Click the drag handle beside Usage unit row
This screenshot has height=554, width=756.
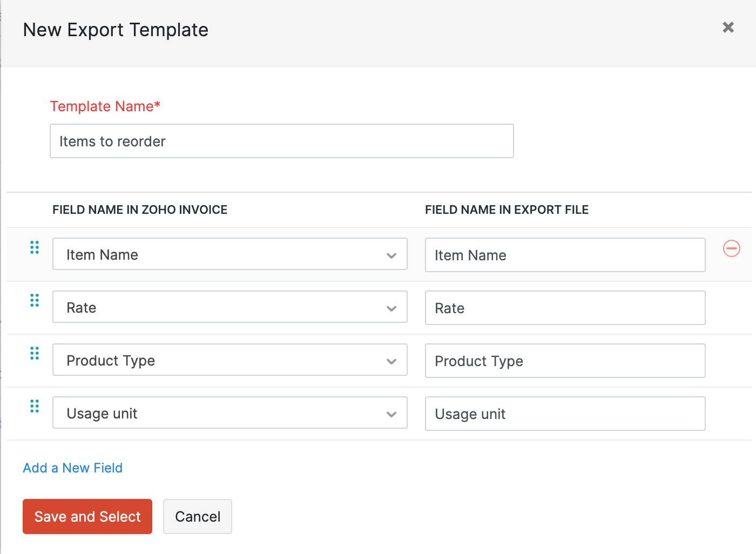pyautogui.click(x=35, y=407)
